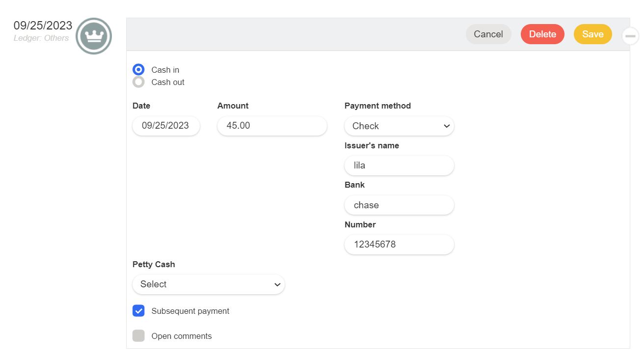Click the Ledger: Others subtitle text

[41, 38]
